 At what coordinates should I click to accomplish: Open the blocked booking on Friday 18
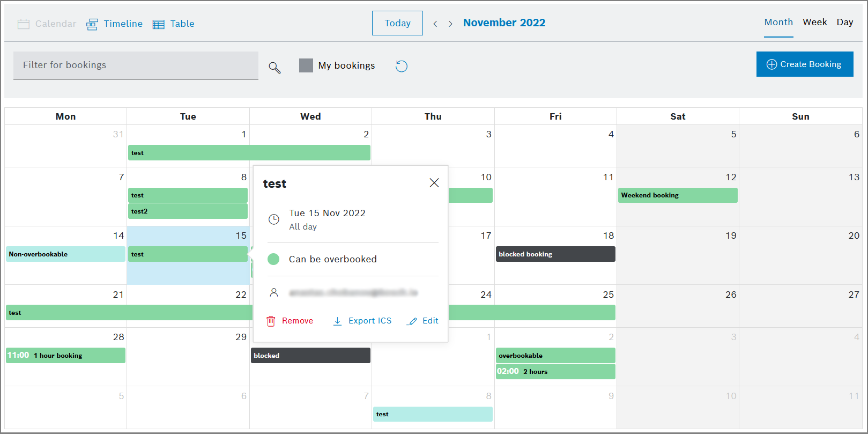555,254
